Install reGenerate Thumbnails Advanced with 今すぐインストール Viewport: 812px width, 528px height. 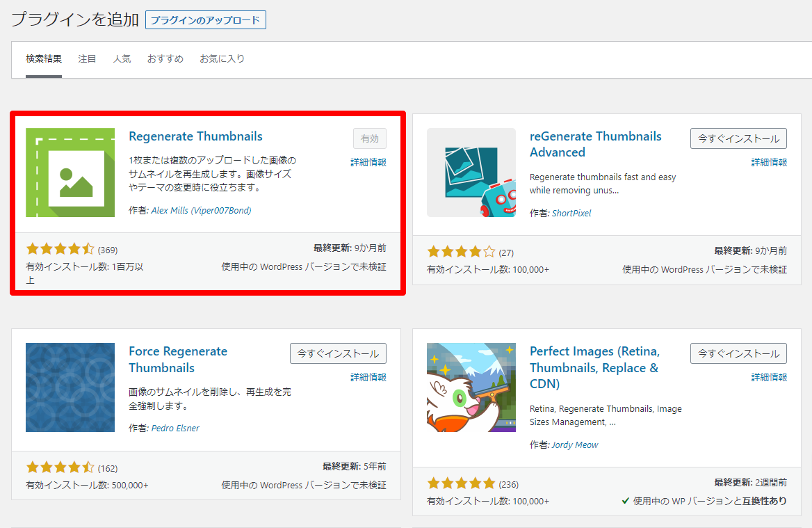[x=738, y=138]
